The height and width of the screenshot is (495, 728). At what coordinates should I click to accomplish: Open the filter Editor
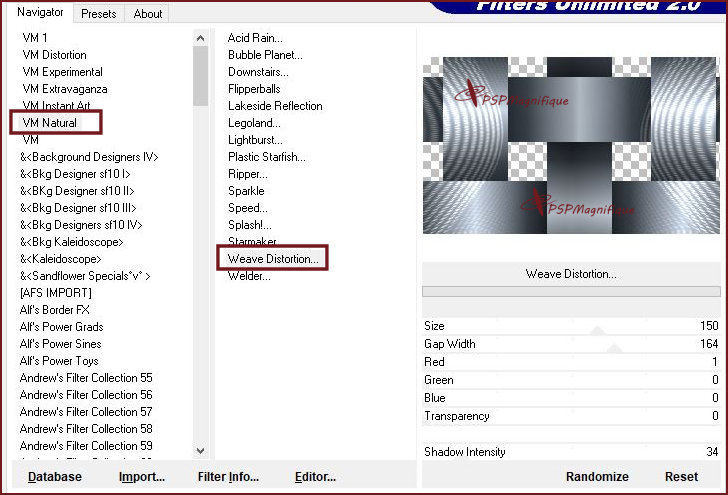coord(315,477)
